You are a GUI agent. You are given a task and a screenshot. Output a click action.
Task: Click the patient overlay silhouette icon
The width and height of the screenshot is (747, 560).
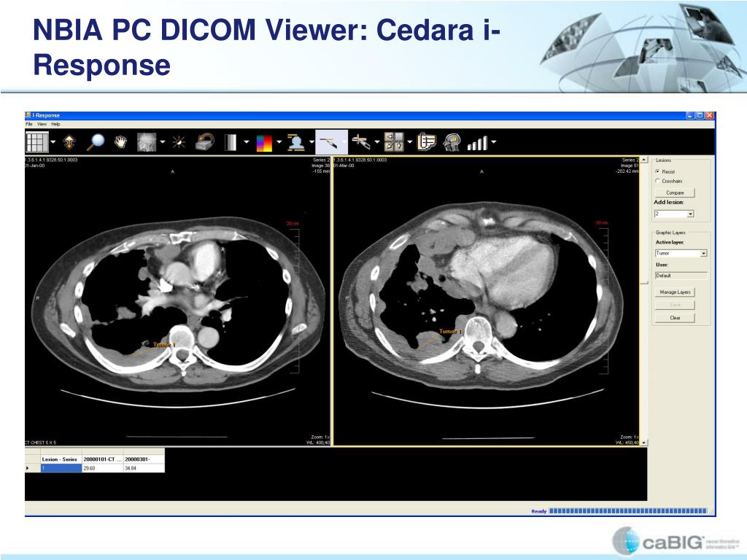(296, 142)
